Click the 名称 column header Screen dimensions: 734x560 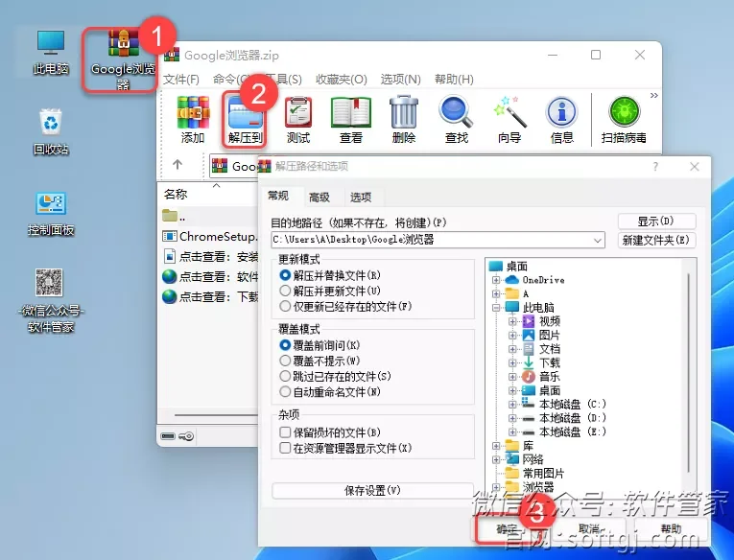click(x=176, y=194)
